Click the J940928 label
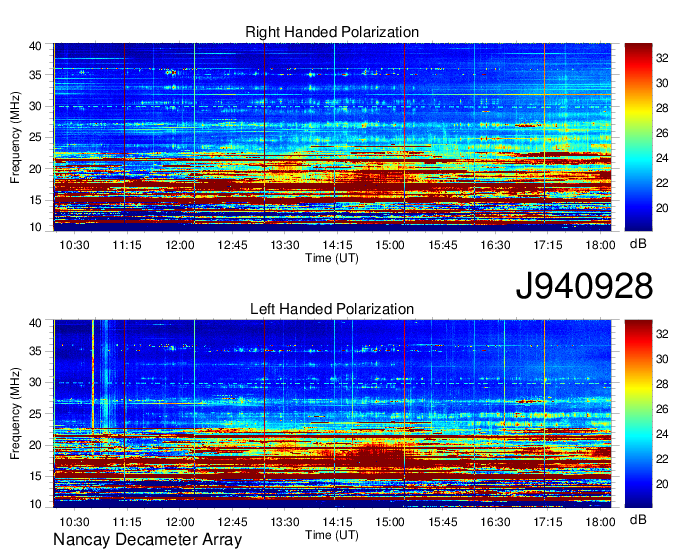This screenshot has width=680, height=552. [584, 286]
